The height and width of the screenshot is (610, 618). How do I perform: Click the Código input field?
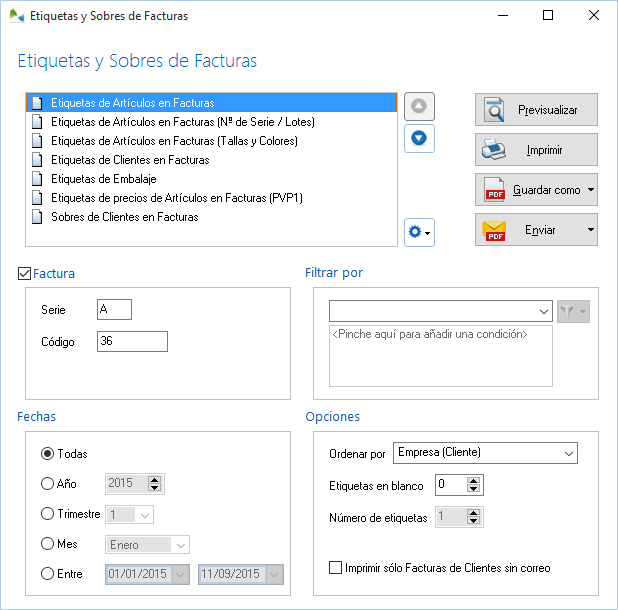[132, 342]
